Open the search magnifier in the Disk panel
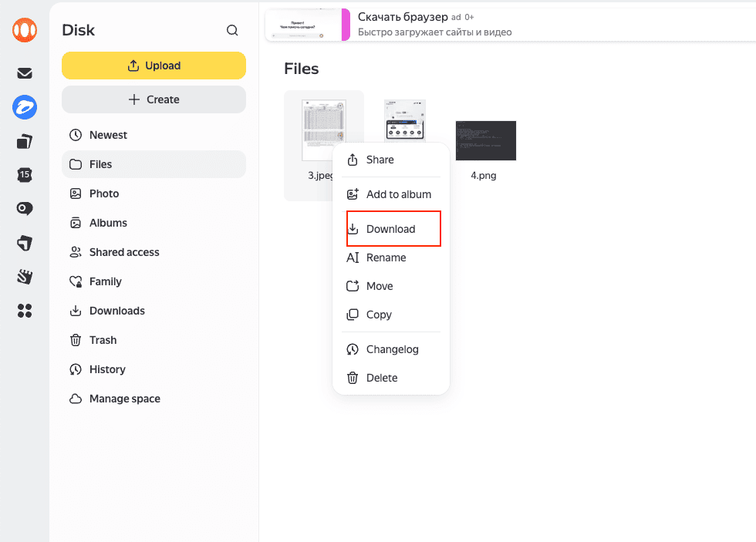 click(232, 30)
